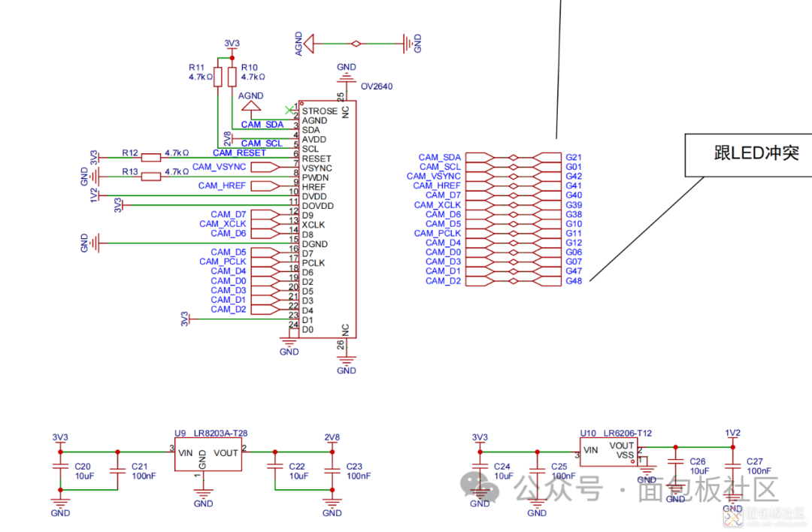Click the G41 net label
812x532 pixels.
click(x=574, y=186)
